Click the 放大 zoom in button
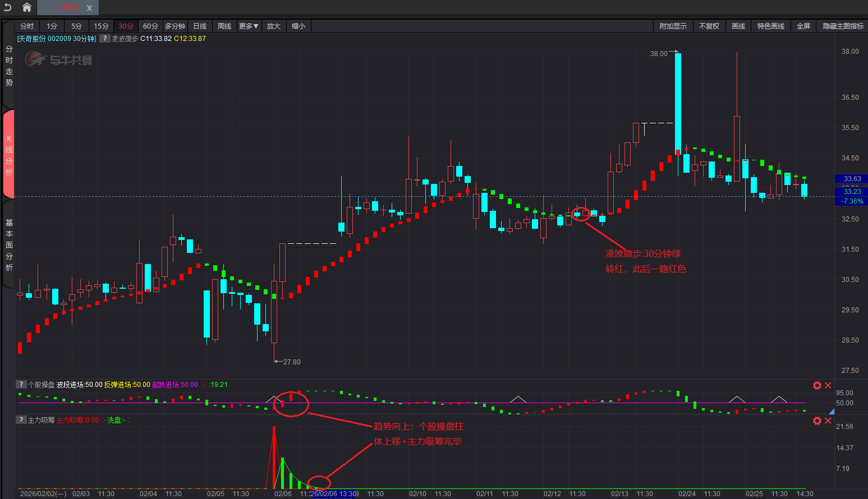 point(273,26)
